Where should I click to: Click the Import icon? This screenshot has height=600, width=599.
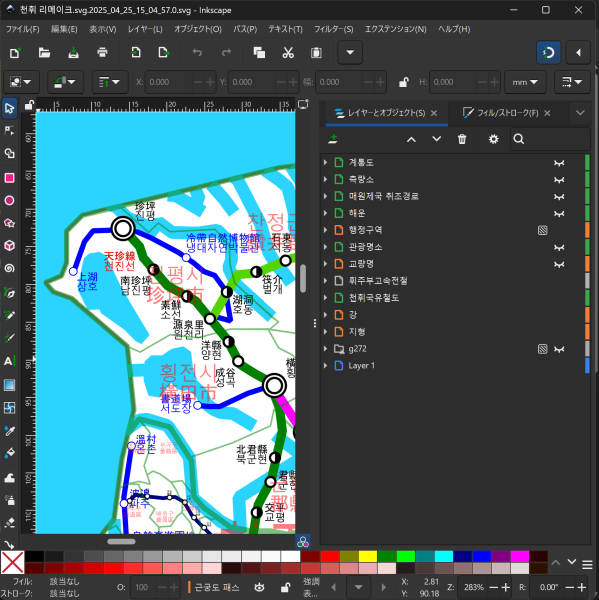[135, 52]
